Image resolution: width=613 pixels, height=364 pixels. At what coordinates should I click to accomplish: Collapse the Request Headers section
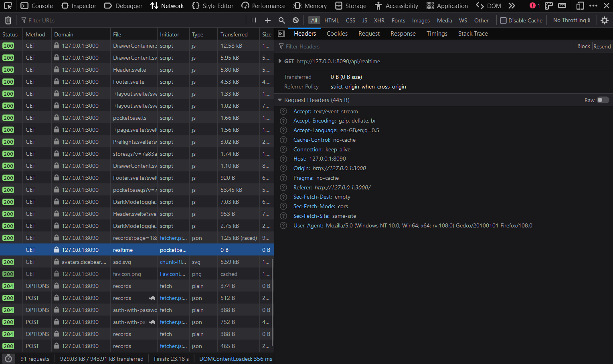(280, 100)
